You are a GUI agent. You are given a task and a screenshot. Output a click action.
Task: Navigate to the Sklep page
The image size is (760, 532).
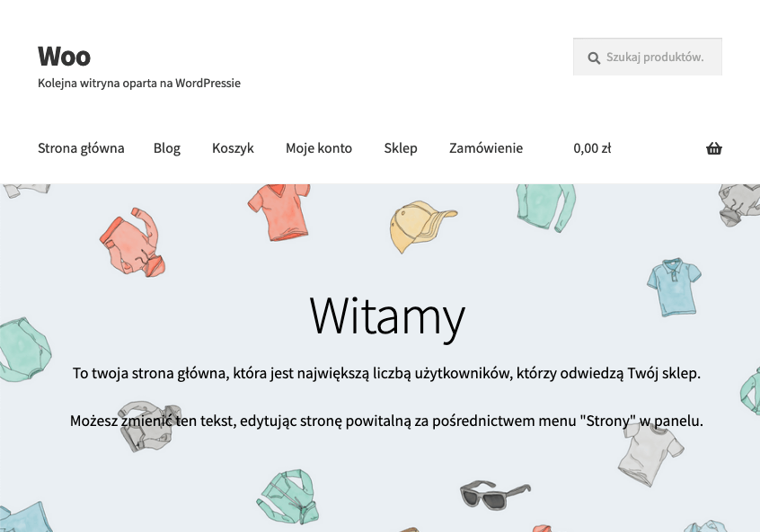point(401,148)
